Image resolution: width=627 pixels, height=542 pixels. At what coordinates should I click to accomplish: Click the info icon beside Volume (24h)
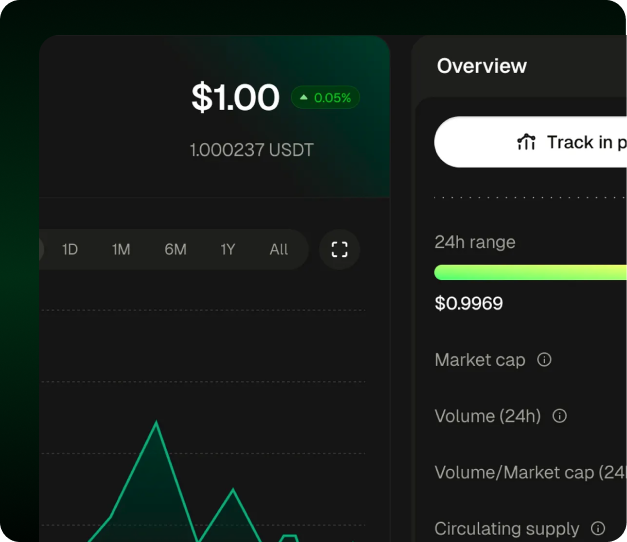(x=560, y=416)
